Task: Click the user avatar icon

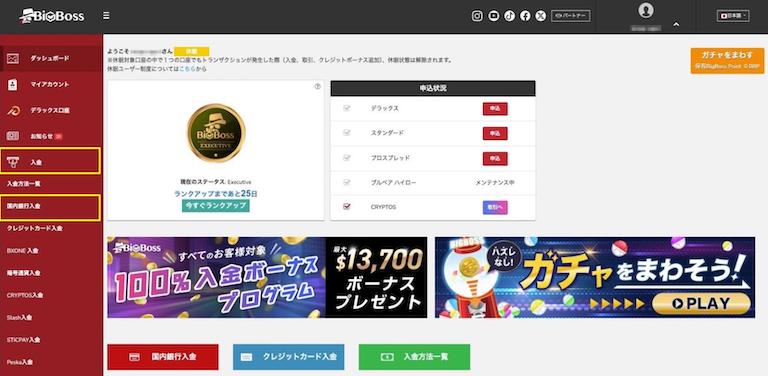Action: coord(646,10)
